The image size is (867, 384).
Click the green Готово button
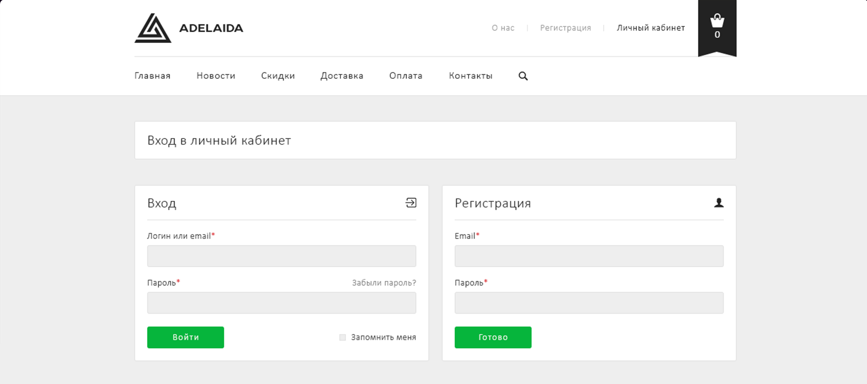tap(493, 338)
